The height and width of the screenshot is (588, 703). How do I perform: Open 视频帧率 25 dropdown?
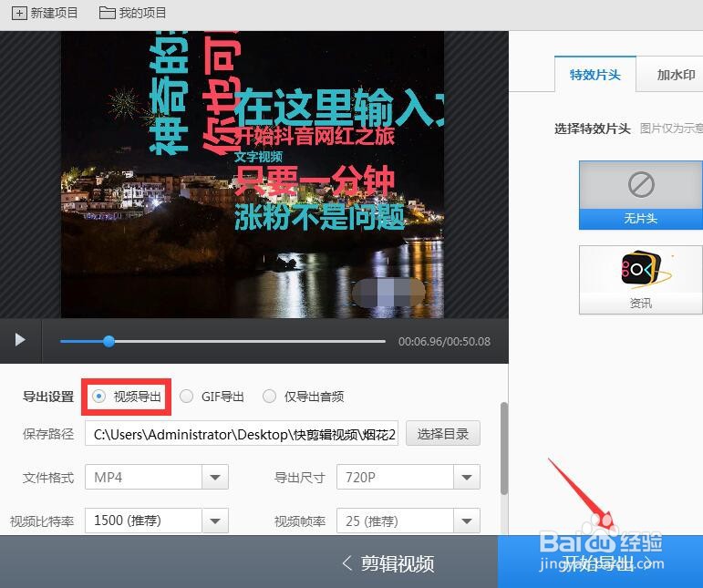pyautogui.click(x=408, y=521)
